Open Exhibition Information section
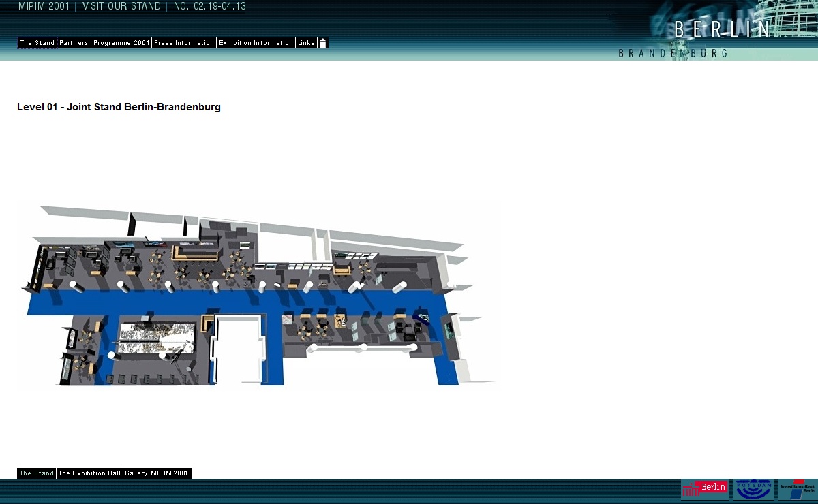This screenshot has height=504, width=818. click(x=256, y=43)
